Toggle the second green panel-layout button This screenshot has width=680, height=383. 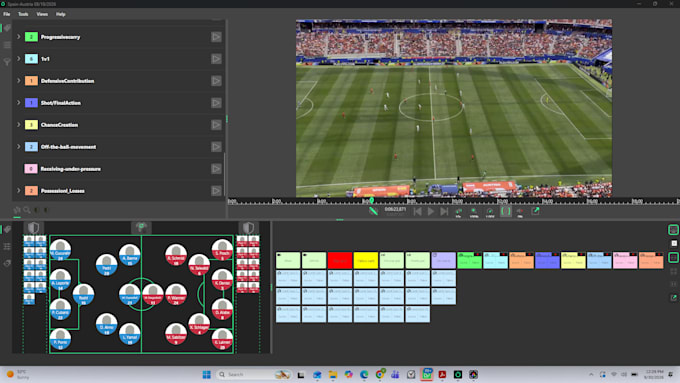point(673,258)
